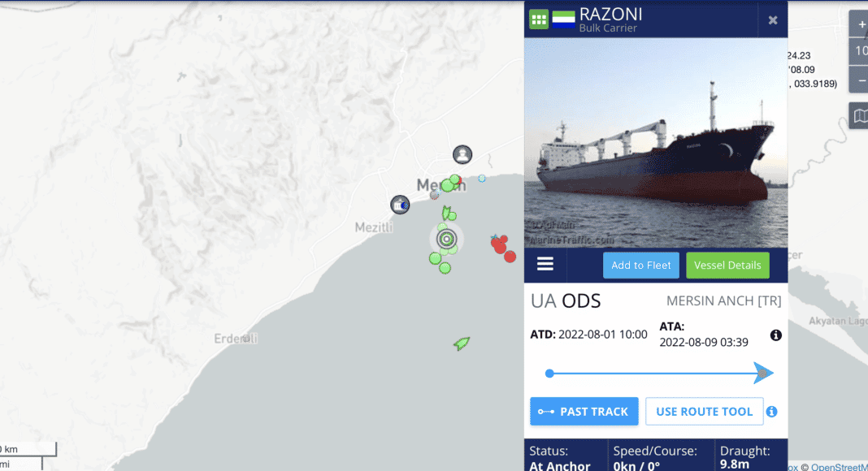868x471 pixels.
Task: Select the selected vessel target marker on map
Action: point(447,239)
